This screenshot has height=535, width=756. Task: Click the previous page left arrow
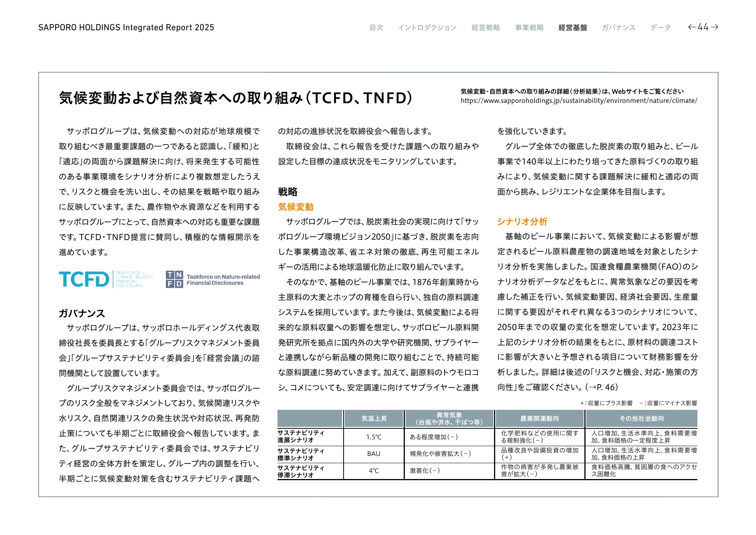pyautogui.click(x=692, y=27)
